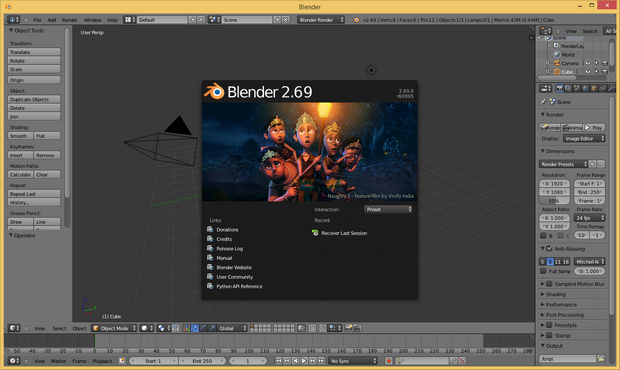Image resolution: width=620 pixels, height=370 pixels.
Task: Open the Interaction Preset dropdown
Action: point(388,209)
